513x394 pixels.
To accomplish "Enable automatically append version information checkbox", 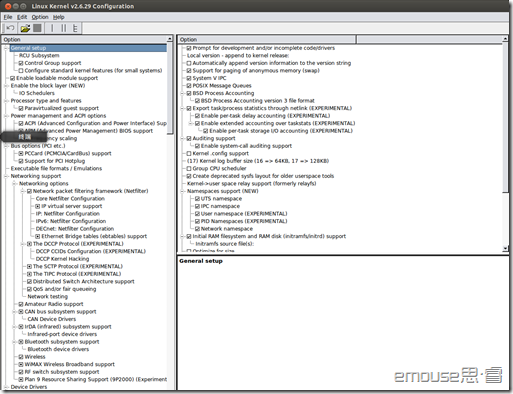I will tap(189, 63).
